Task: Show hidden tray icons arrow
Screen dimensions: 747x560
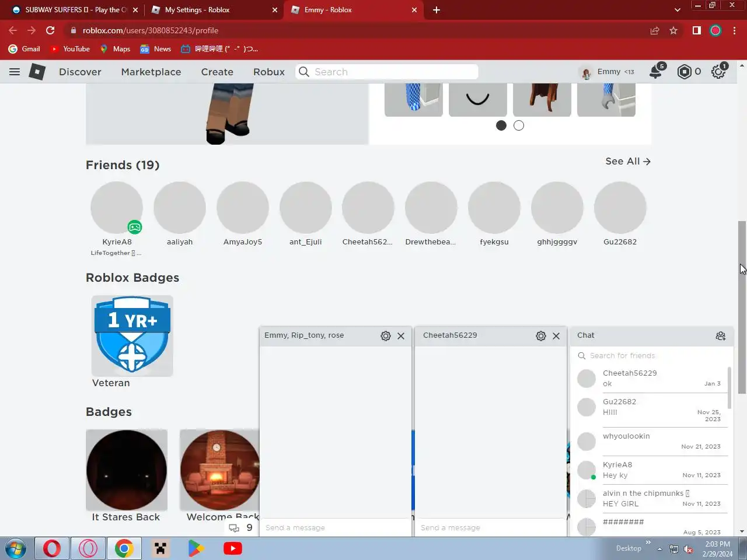Action: pyautogui.click(x=659, y=549)
